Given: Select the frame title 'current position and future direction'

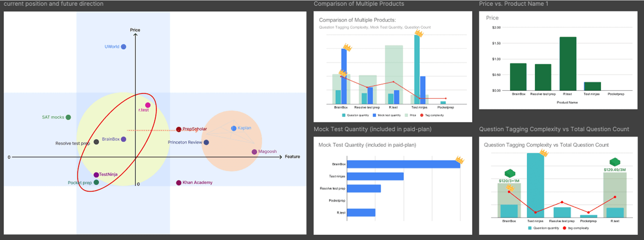Looking at the screenshot, I should click(x=53, y=4).
